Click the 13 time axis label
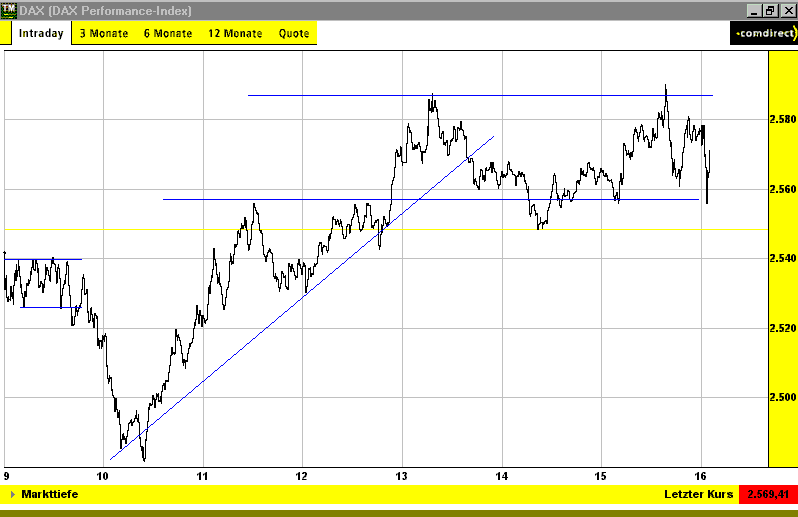Image resolution: width=798 pixels, height=517 pixels. pos(402,476)
